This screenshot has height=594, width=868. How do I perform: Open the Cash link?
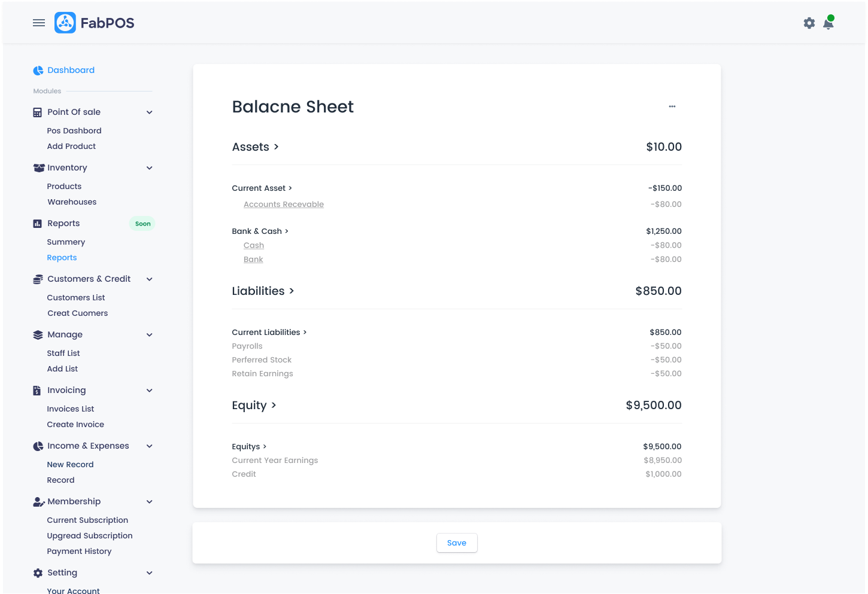tap(254, 246)
